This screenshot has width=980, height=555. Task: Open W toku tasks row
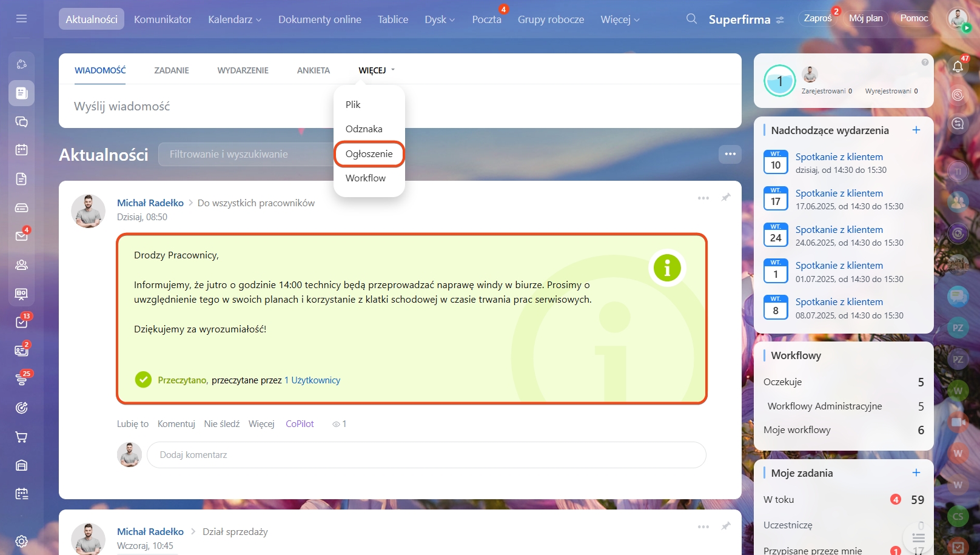(844, 500)
